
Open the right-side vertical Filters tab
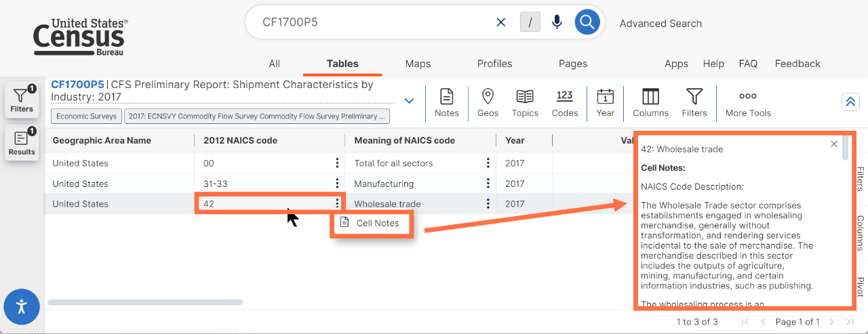860,179
